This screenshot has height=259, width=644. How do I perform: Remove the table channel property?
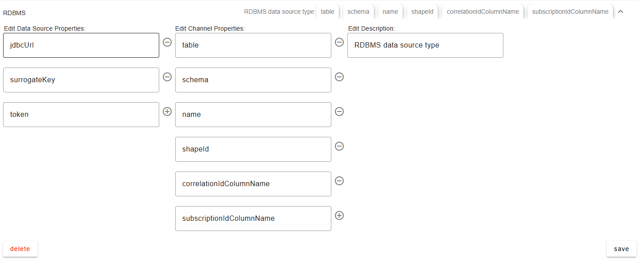[339, 42]
